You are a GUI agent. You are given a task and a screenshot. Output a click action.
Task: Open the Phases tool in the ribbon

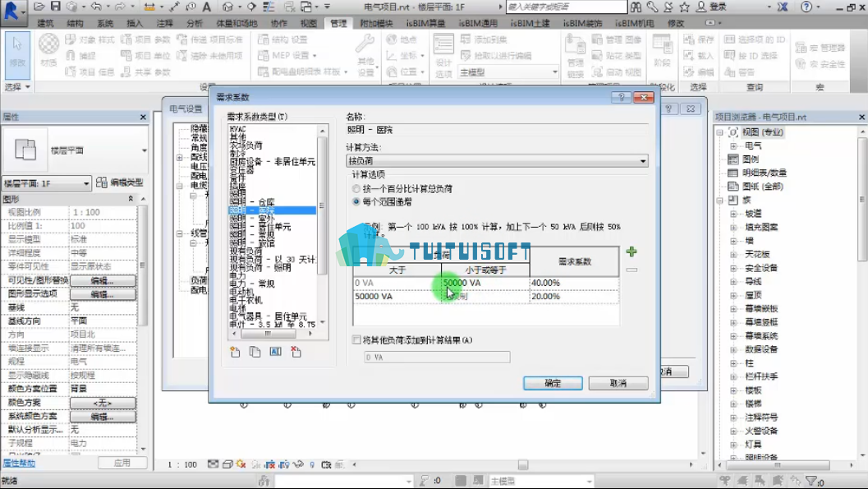662,51
